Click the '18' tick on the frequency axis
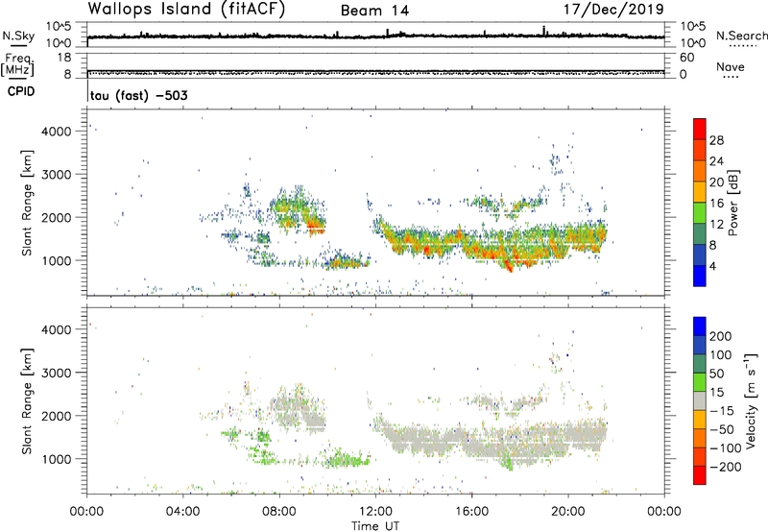Screen dimensions: 768x532 (x=63, y=58)
